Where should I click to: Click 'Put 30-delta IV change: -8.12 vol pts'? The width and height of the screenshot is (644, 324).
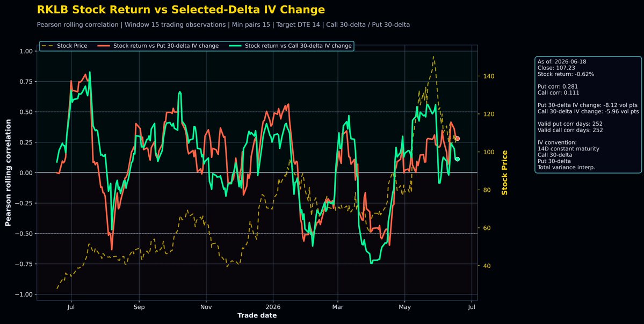[588, 105]
